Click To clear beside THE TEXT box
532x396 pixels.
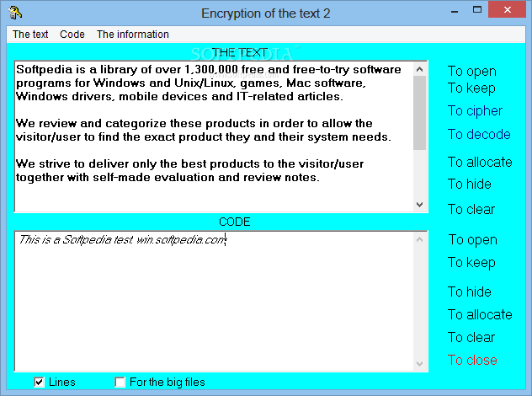(x=471, y=209)
